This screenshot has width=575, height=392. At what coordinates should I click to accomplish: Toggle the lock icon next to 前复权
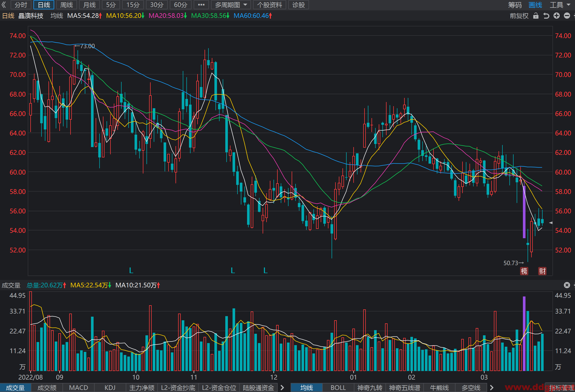(x=536, y=16)
